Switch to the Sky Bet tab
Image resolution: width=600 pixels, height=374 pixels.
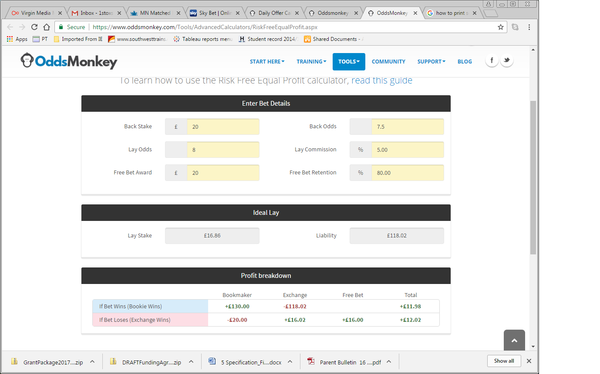click(x=214, y=13)
